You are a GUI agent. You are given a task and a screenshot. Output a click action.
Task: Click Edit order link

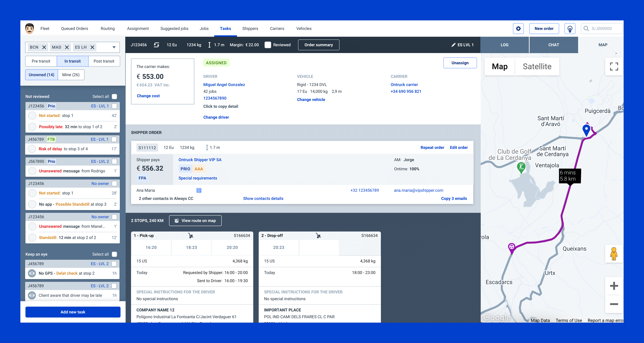click(x=459, y=148)
